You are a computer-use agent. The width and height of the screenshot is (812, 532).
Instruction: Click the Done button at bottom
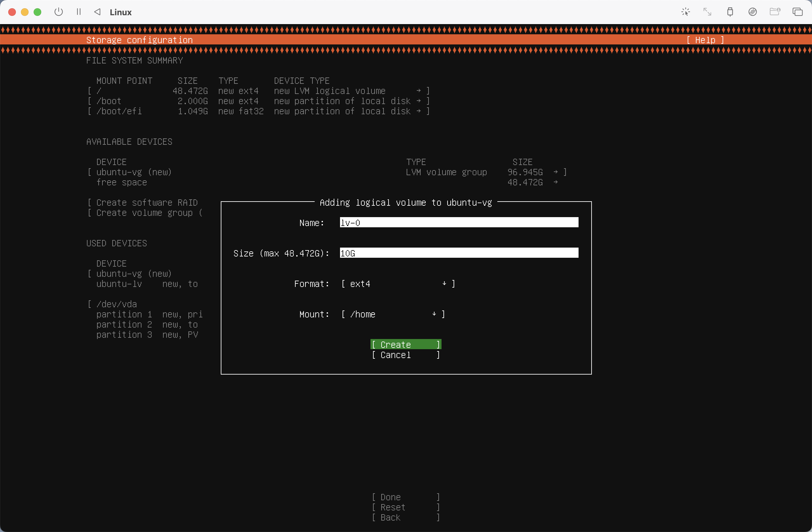406,497
